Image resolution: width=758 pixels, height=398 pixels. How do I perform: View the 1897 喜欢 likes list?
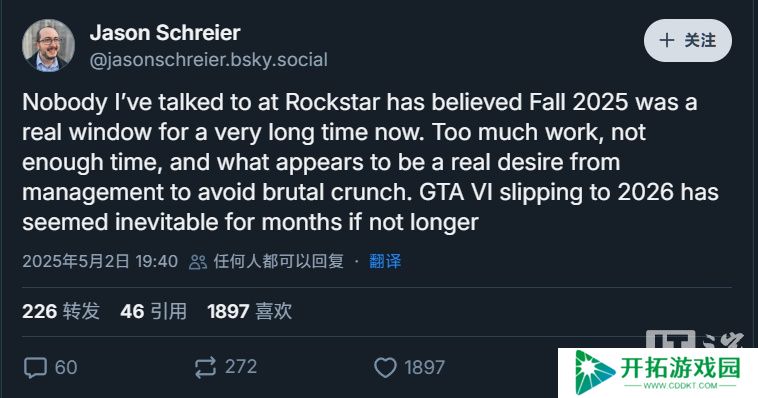(x=249, y=311)
